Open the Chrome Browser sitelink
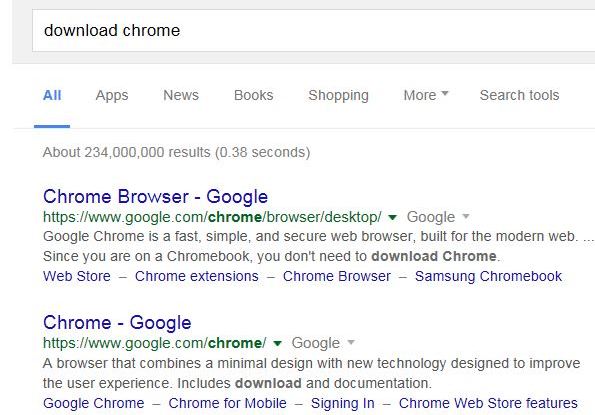595x415 pixels. point(337,276)
